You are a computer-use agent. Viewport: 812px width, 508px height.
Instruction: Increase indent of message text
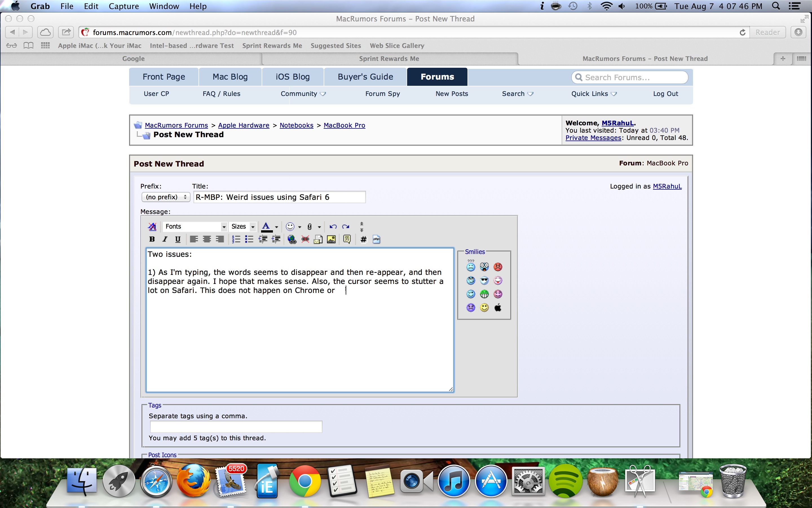coord(276,239)
